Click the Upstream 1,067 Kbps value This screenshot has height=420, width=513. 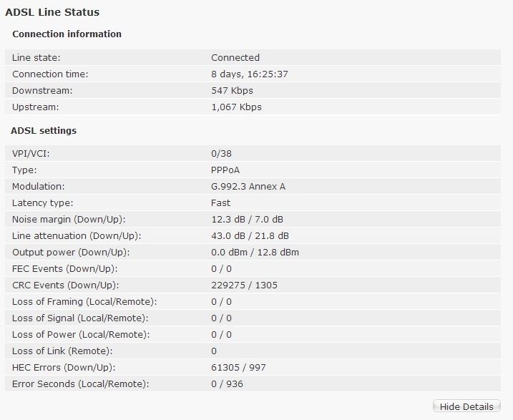click(x=236, y=107)
